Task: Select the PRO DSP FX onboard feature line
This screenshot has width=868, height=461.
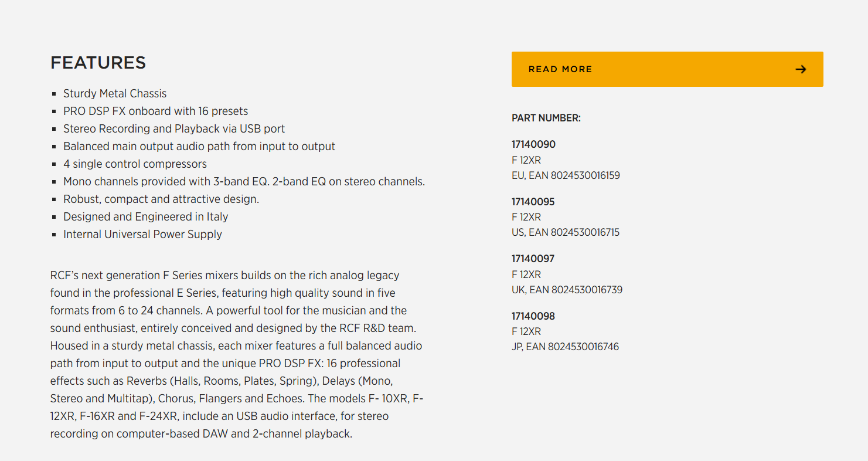Action: click(155, 111)
